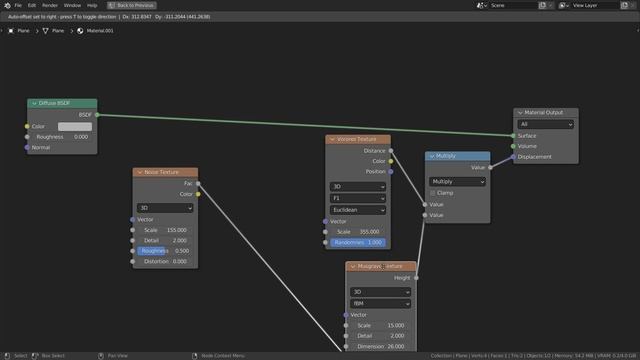Click the Noise Texture Scale 155.000 field
The width and height of the screenshot is (640, 360).
pos(165,230)
